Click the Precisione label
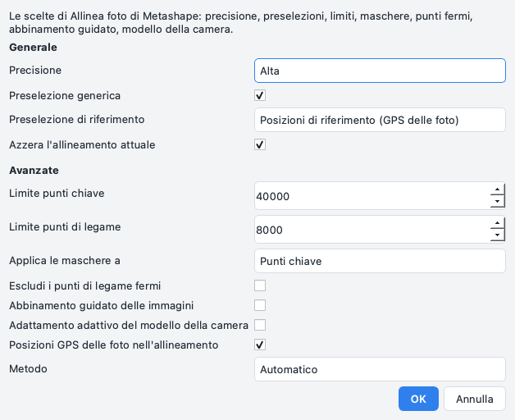Screen dimensions: 515x420 coord(35,70)
